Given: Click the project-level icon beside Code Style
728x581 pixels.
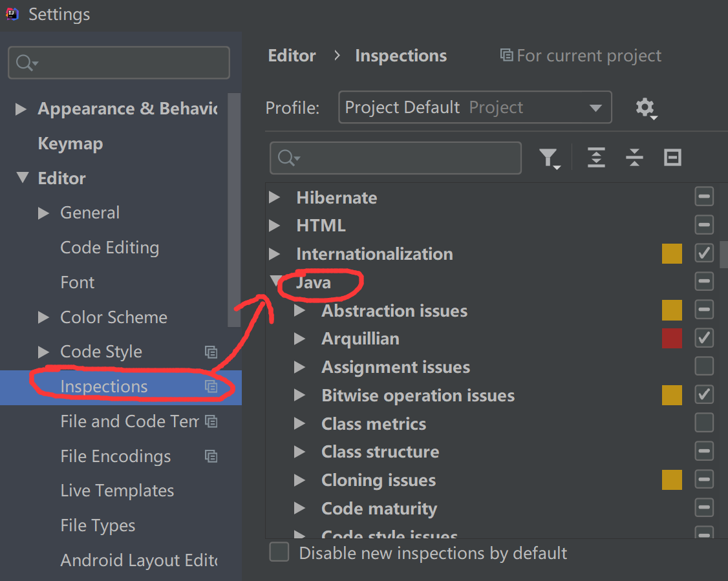Looking at the screenshot, I should (x=211, y=352).
